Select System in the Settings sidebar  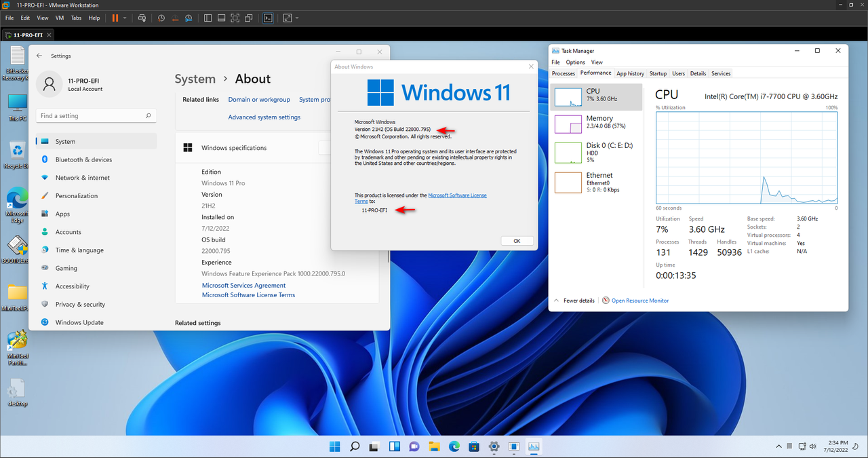96,141
